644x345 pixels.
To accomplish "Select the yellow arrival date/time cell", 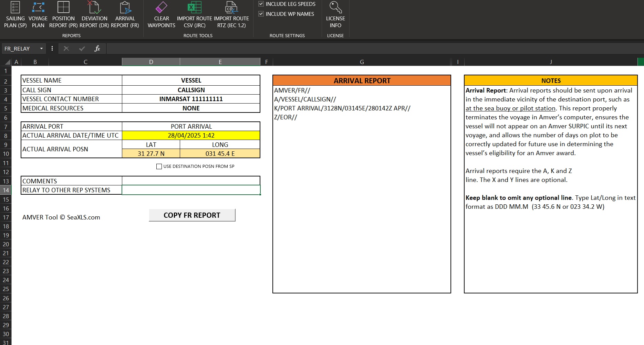I will (191, 136).
